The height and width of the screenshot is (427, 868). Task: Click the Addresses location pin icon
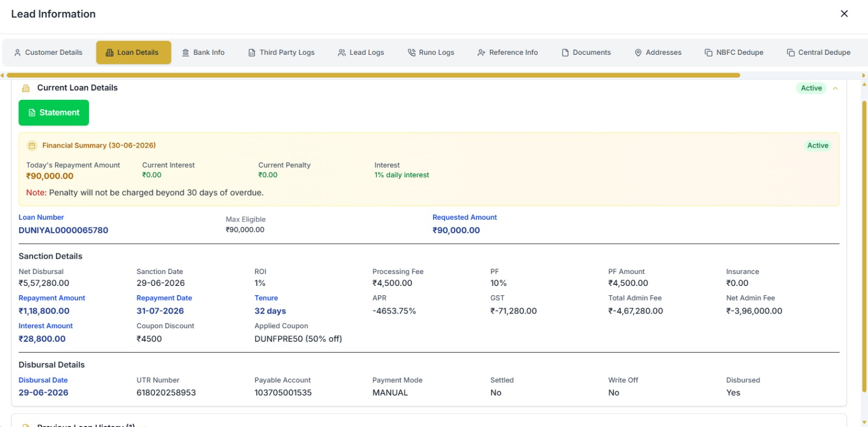coord(638,53)
